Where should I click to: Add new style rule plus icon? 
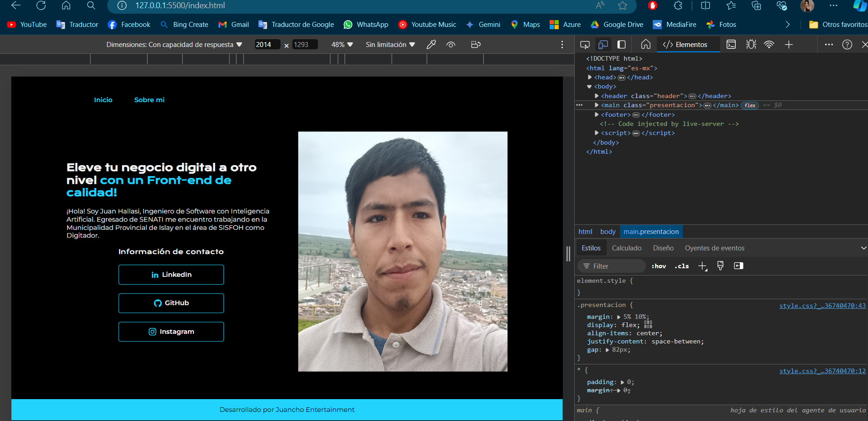[x=702, y=266]
